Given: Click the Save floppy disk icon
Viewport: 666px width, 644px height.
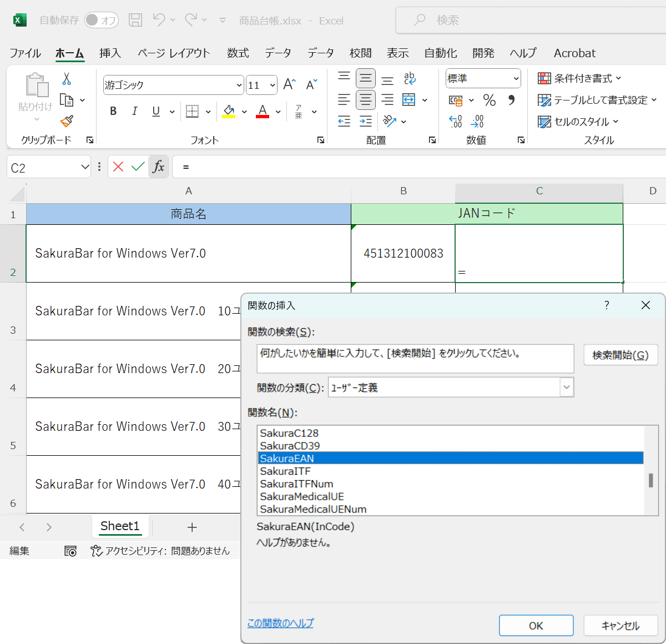Looking at the screenshot, I should [x=135, y=21].
